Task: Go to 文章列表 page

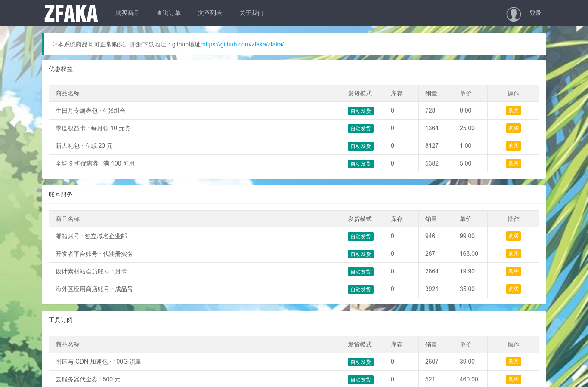Action: point(210,13)
